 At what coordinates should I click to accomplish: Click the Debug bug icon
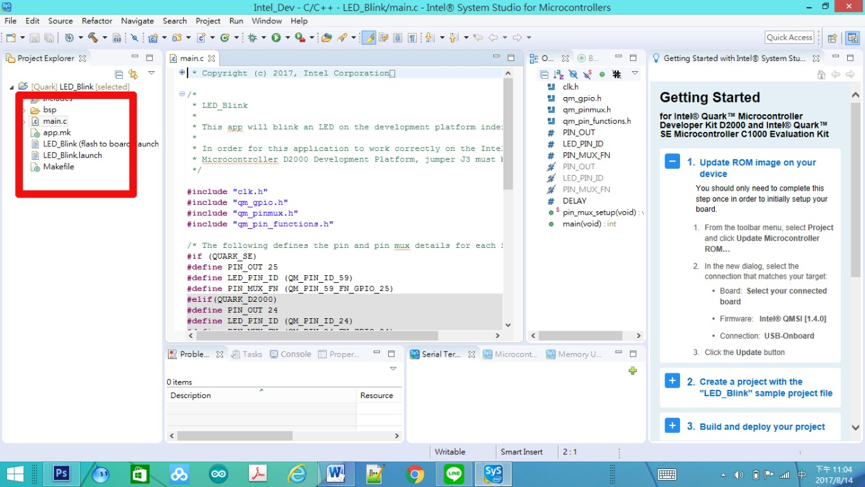coord(252,38)
